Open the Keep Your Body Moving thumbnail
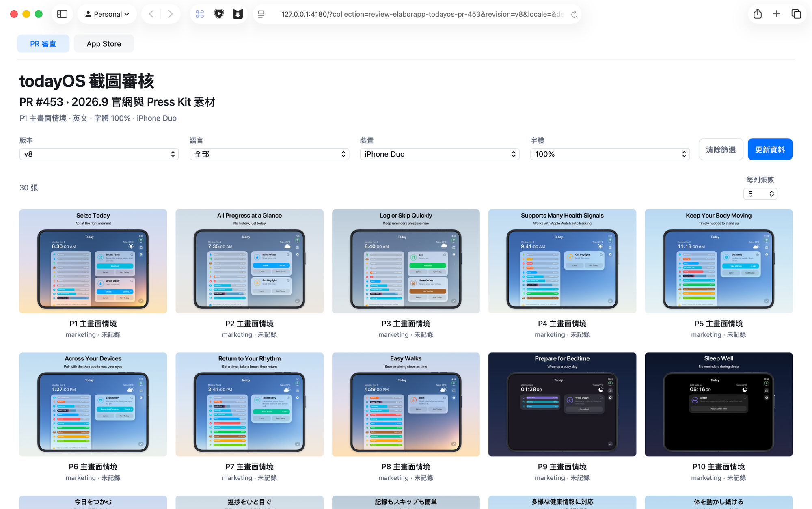This screenshot has width=812, height=509. pyautogui.click(x=719, y=261)
